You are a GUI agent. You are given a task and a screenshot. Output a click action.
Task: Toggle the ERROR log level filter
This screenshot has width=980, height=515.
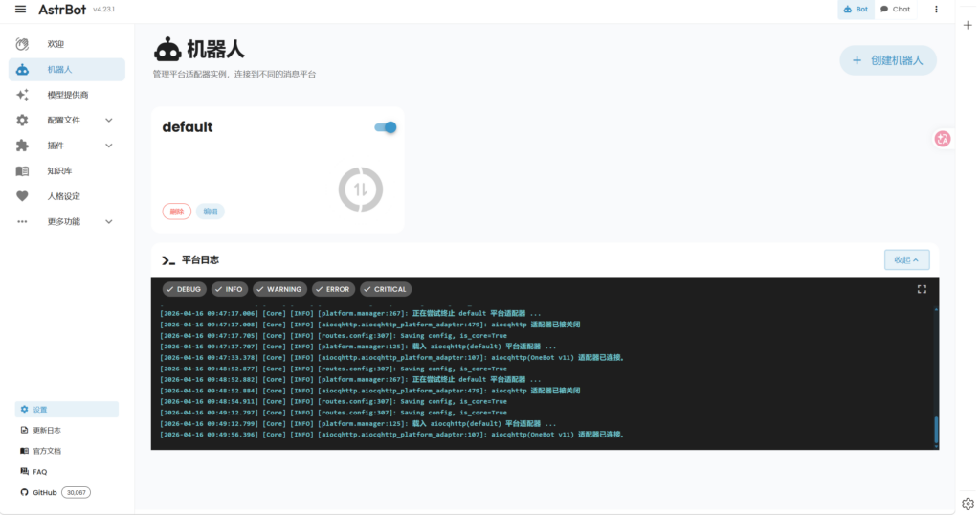tap(331, 289)
